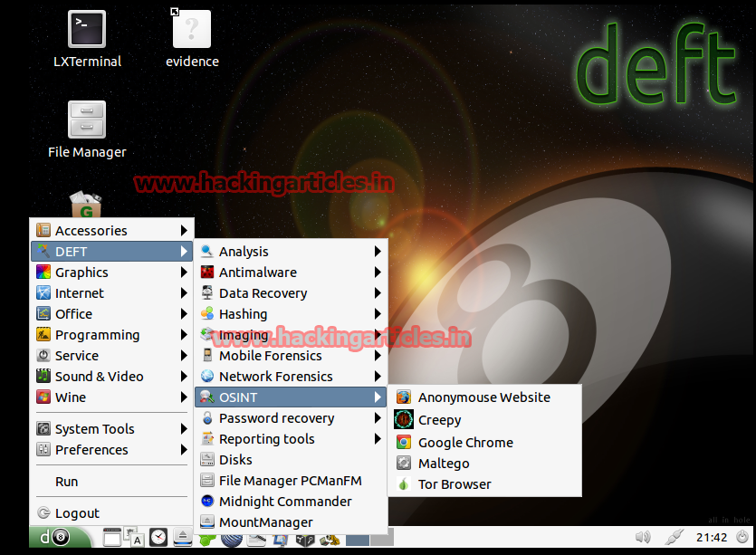Click the eject drive taskbar icon
Viewport: 756px width, 555px height.
click(183, 537)
